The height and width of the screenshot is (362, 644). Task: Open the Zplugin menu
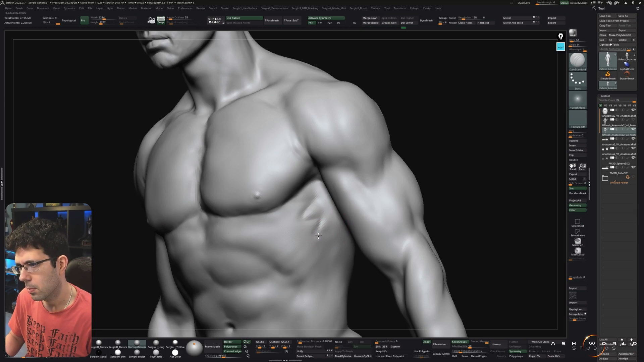coord(414,8)
